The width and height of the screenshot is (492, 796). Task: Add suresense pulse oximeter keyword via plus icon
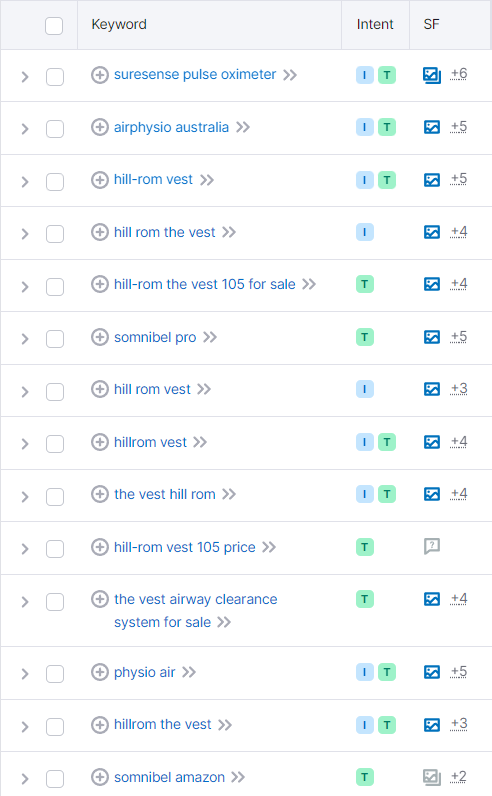tap(100, 75)
